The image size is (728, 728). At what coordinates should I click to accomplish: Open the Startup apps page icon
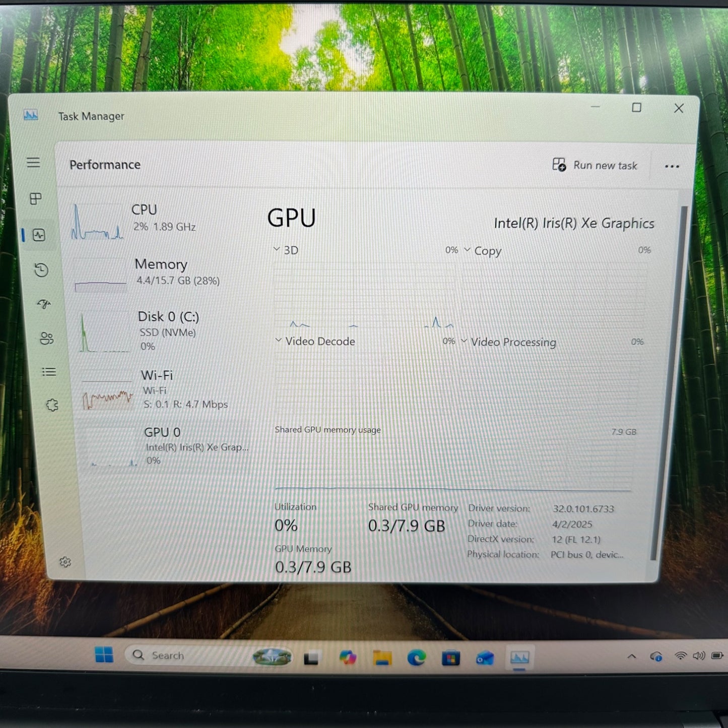pyautogui.click(x=44, y=304)
